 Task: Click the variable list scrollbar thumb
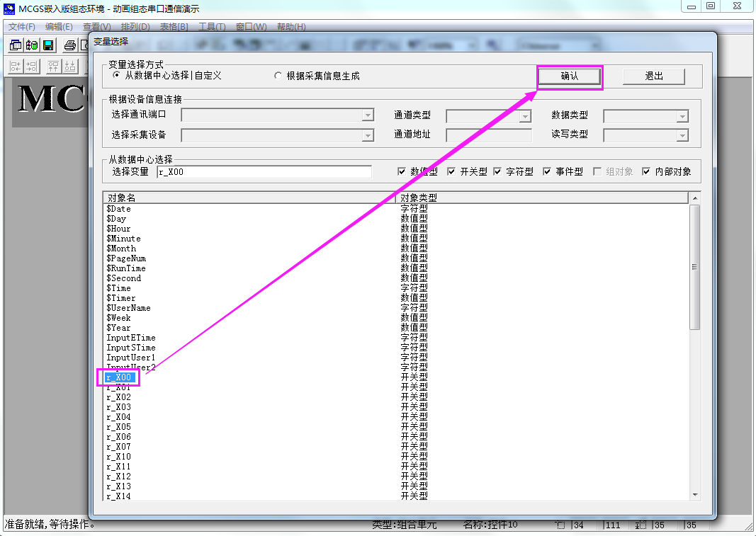pyautogui.click(x=695, y=267)
